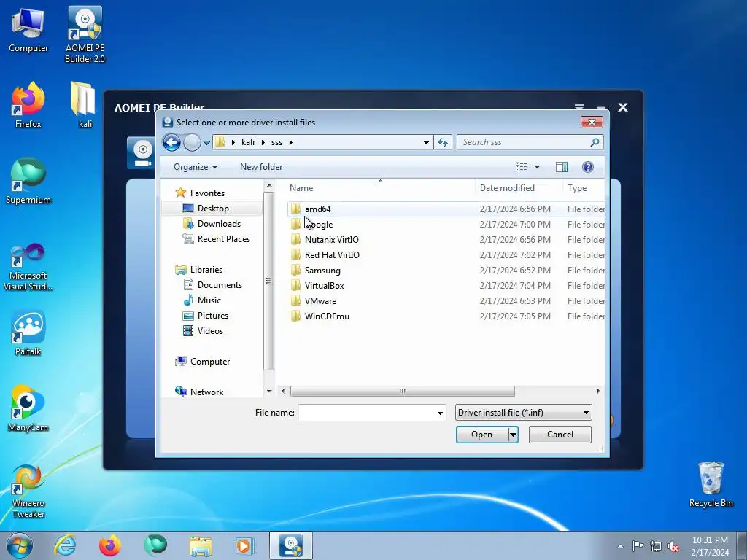The height and width of the screenshot is (560, 747).
Task: Launch Supermium desktop shortcut
Action: pos(28,181)
